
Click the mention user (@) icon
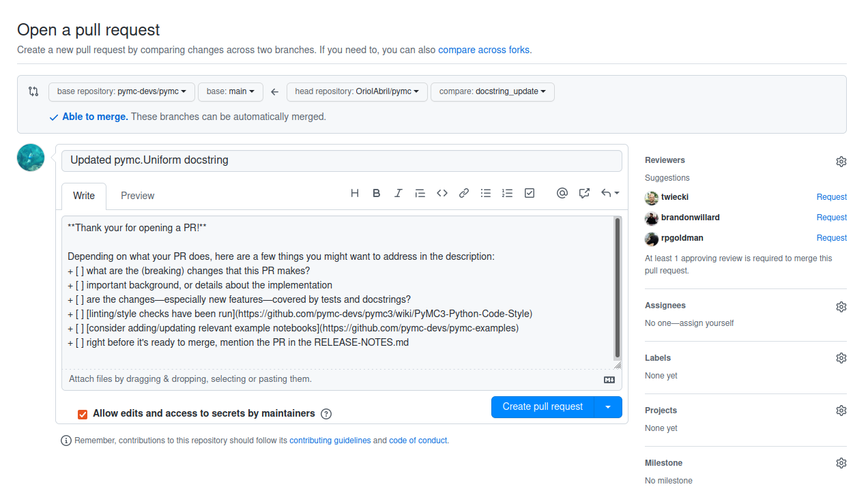point(562,194)
